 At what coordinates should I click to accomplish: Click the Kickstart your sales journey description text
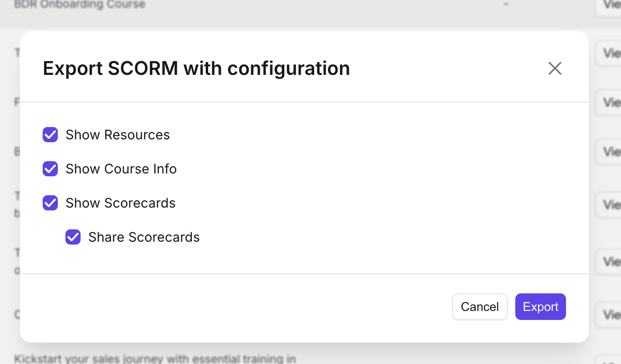[155, 359]
